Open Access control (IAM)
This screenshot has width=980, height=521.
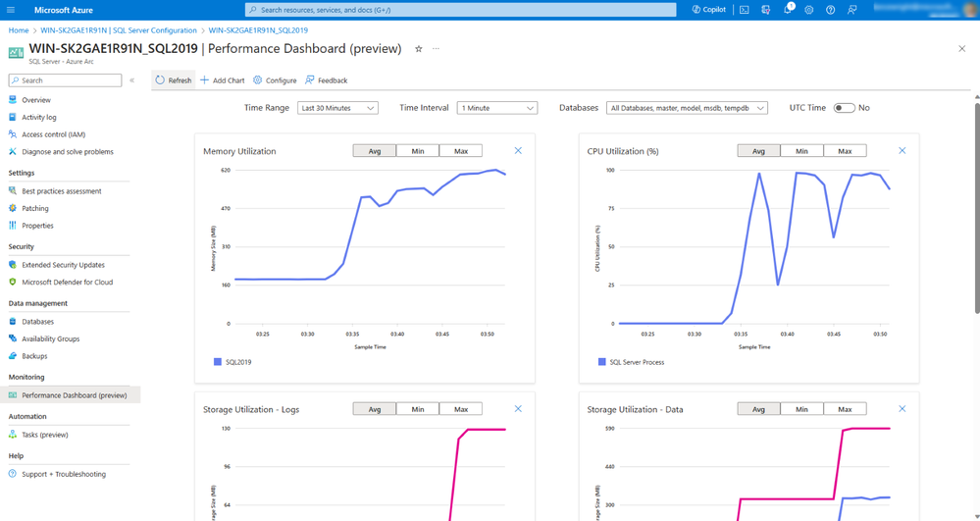coord(54,134)
